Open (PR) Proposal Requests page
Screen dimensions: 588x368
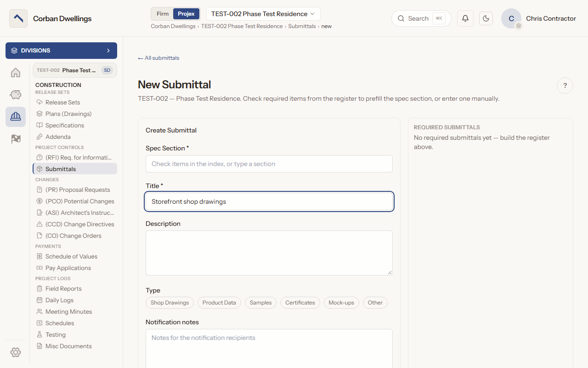74,190
